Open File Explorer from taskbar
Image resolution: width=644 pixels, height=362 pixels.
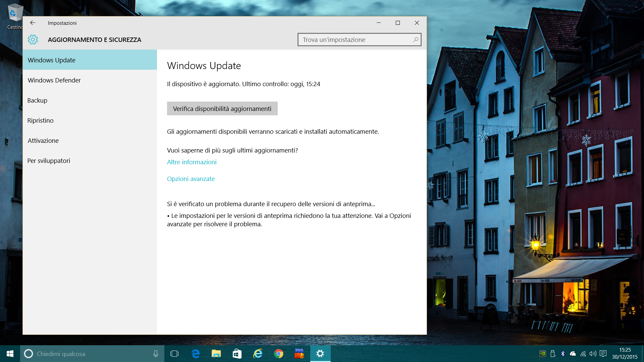coord(216,354)
